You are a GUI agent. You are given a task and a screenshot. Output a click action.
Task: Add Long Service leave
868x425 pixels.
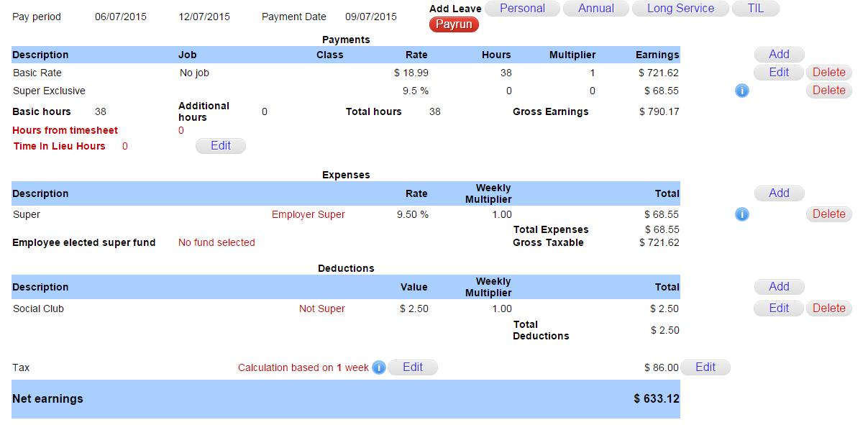coord(680,9)
